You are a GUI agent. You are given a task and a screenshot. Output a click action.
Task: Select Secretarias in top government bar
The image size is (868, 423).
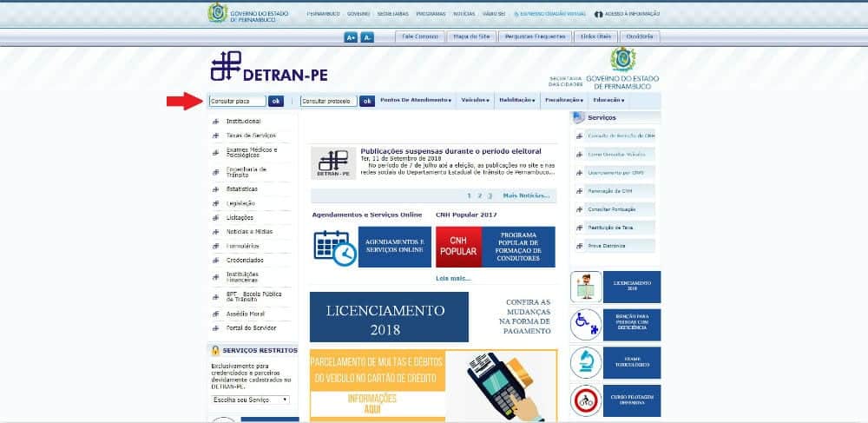[392, 14]
